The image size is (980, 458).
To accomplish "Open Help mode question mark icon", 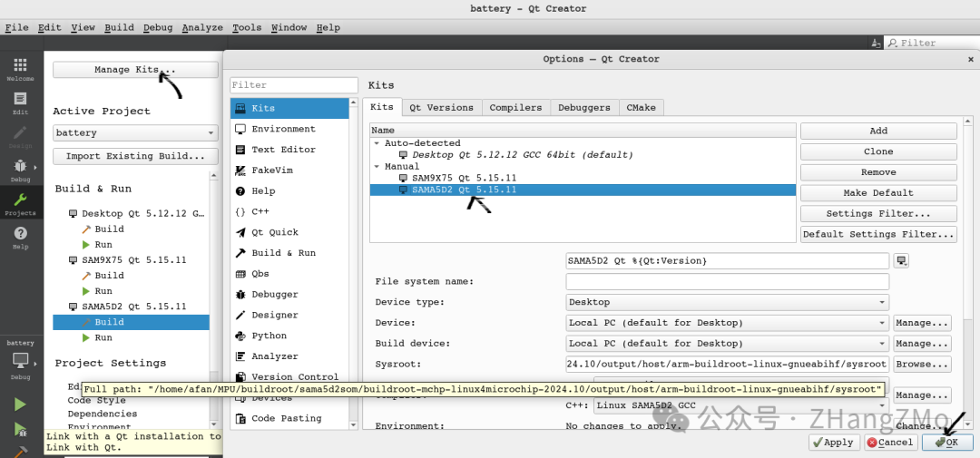I will pos(21,238).
